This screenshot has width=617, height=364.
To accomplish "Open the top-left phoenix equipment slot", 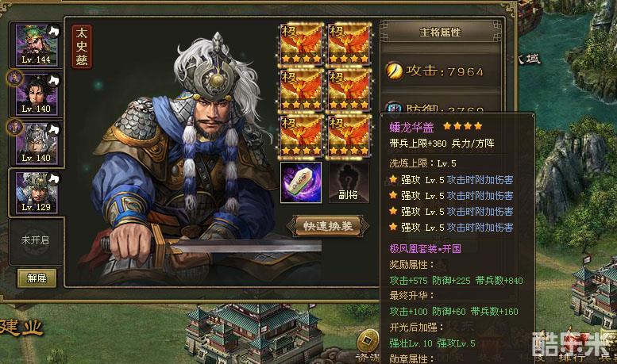I will [x=301, y=44].
